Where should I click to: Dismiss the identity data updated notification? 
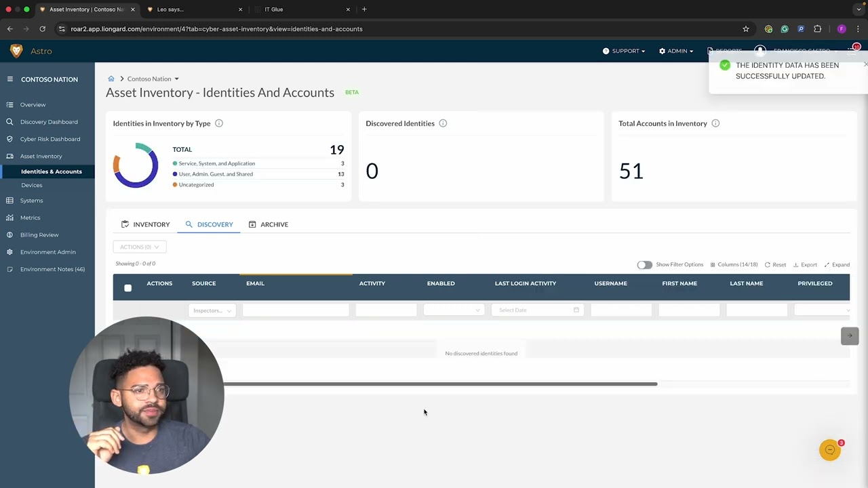coord(865,64)
